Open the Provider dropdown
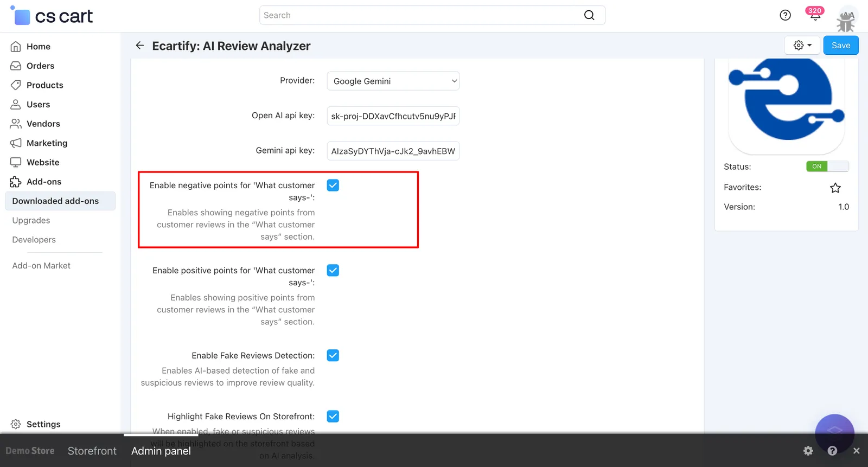Viewport: 868px width, 467px height. (393, 81)
